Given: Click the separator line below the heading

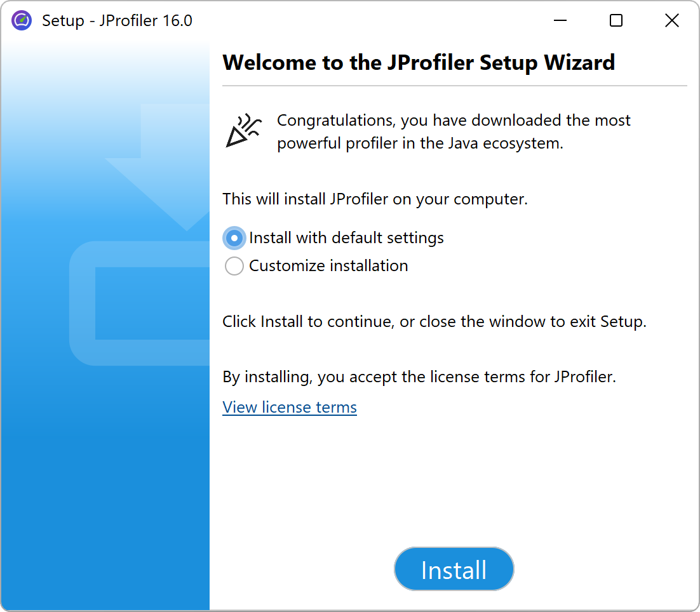Looking at the screenshot, I should 454,85.
